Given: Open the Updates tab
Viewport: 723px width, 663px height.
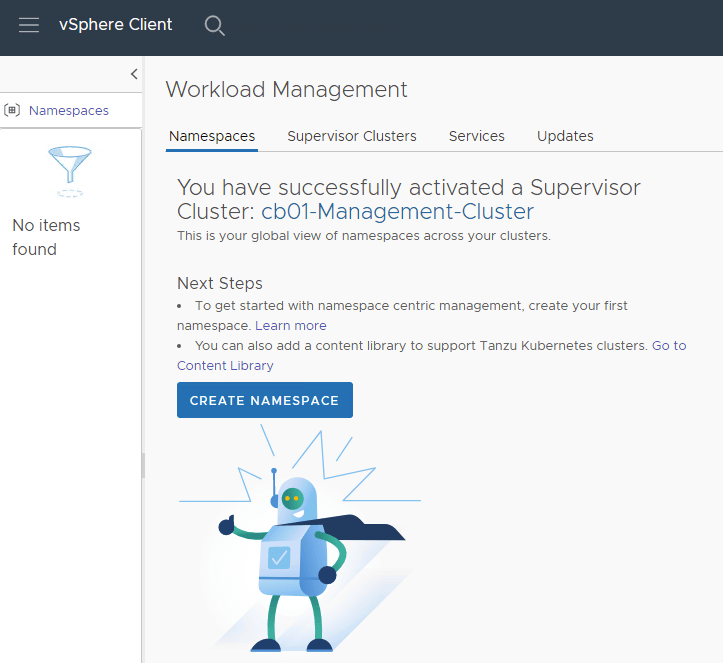Looking at the screenshot, I should pyautogui.click(x=565, y=136).
